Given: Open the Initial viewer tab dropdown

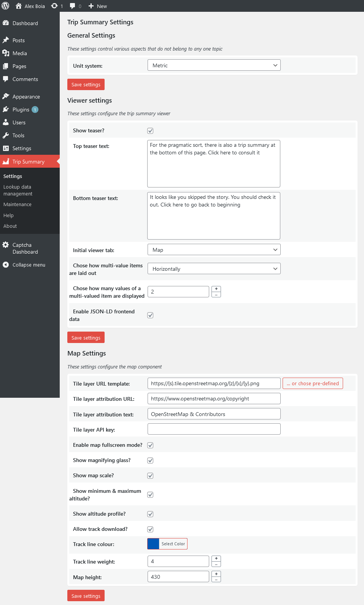Looking at the screenshot, I should pyautogui.click(x=214, y=250).
